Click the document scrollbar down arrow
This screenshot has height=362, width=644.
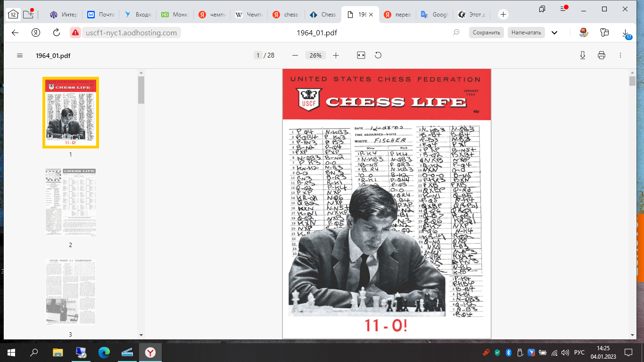click(632, 335)
